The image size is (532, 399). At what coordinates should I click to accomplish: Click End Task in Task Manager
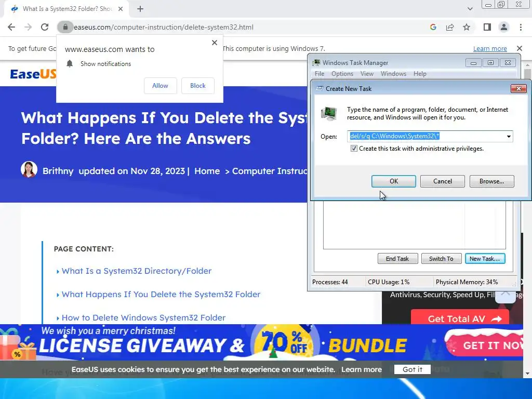coord(397,259)
